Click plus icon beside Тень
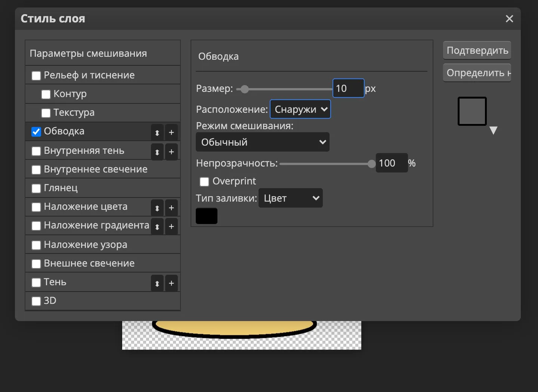Viewport: 538px width, 392px height. [x=171, y=283]
